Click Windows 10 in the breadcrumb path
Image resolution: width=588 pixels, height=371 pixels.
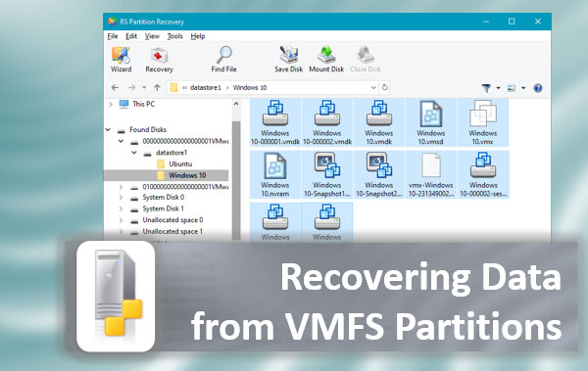[250, 88]
